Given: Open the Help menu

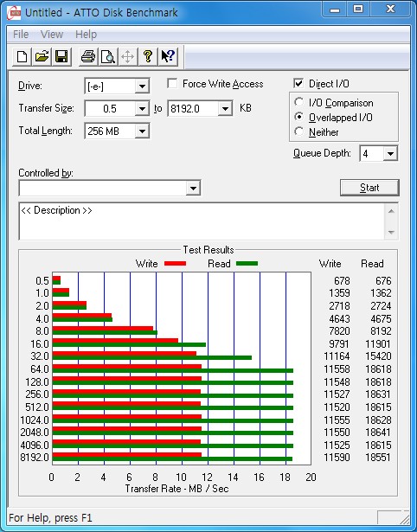Looking at the screenshot, I should point(86,35).
